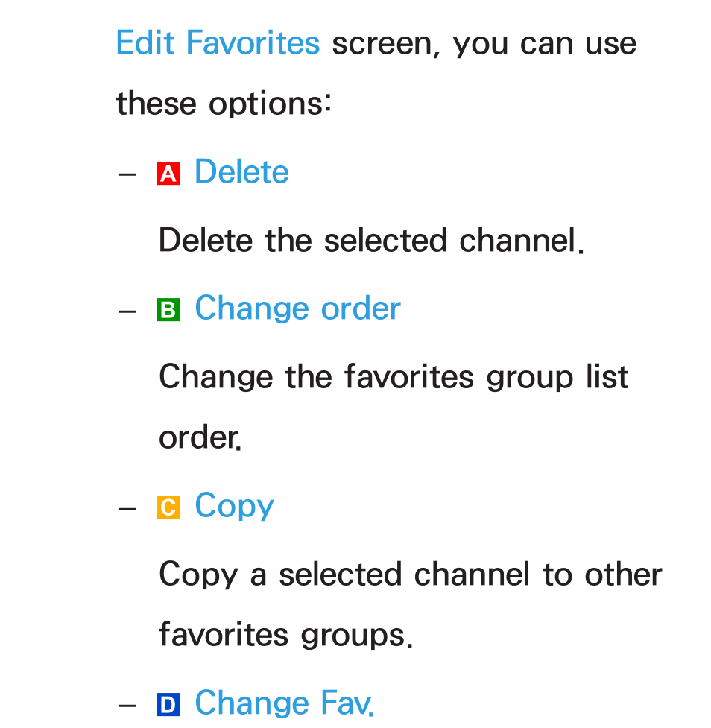Screen dimensions: 711x728
Task: Click the blue Delete heading
Action: (x=241, y=171)
